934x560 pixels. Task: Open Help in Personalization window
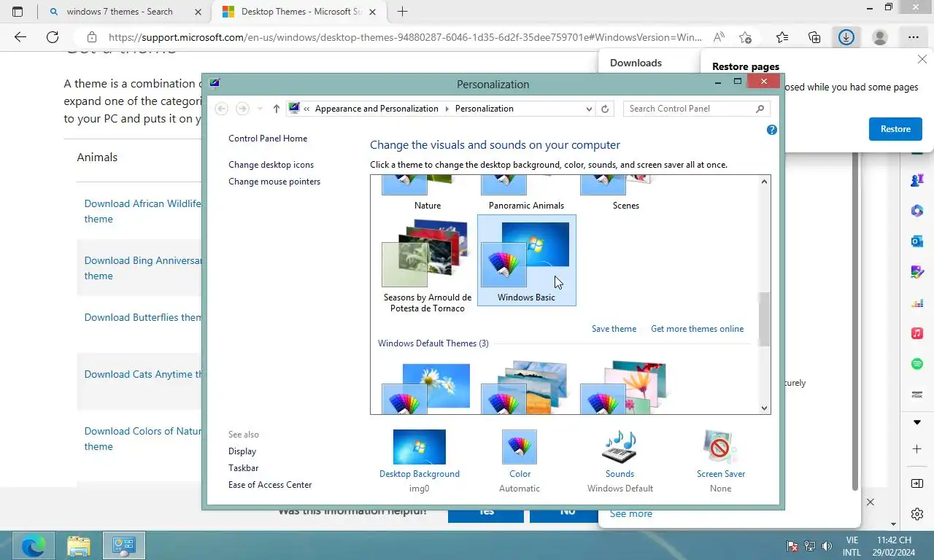tap(772, 130)
